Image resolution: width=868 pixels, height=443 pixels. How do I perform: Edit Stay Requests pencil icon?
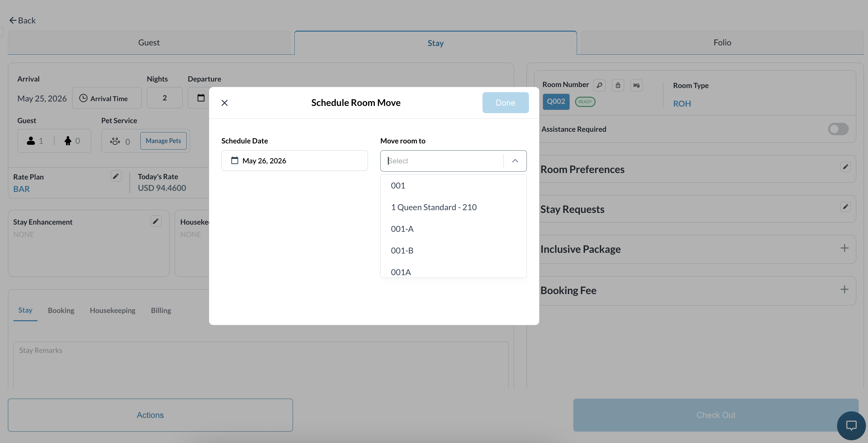[x=846, y=207]
